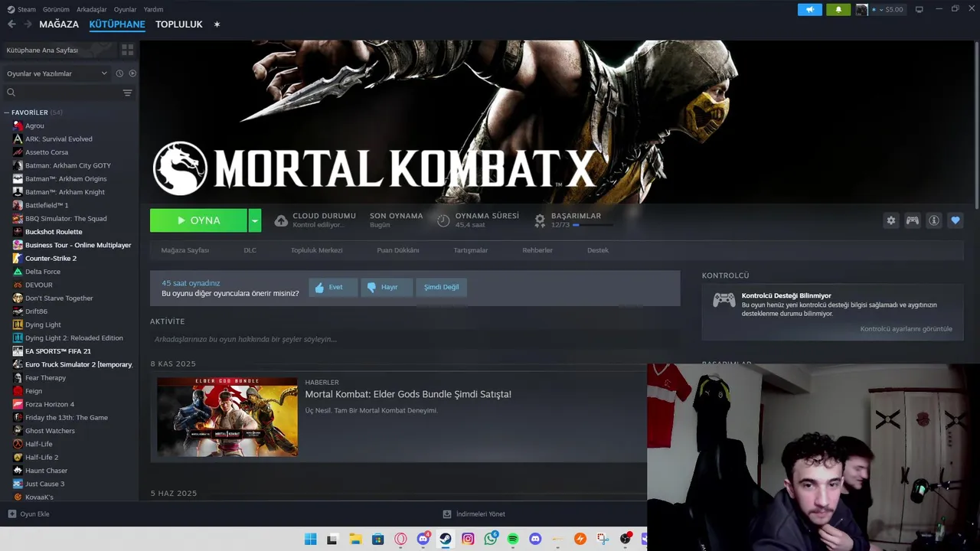980x551 pixels.
Task: Toggle the favorite heart icon
Action: click(x=955, y=220)
